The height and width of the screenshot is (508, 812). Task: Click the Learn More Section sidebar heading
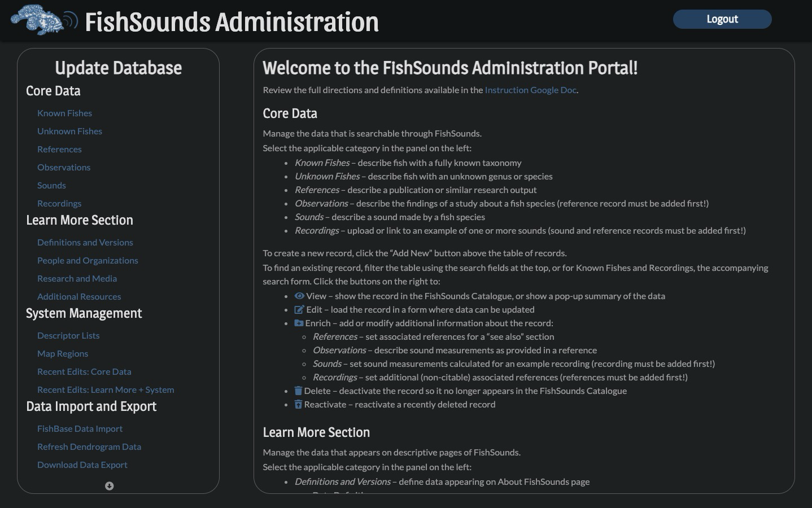click(80, 220)
